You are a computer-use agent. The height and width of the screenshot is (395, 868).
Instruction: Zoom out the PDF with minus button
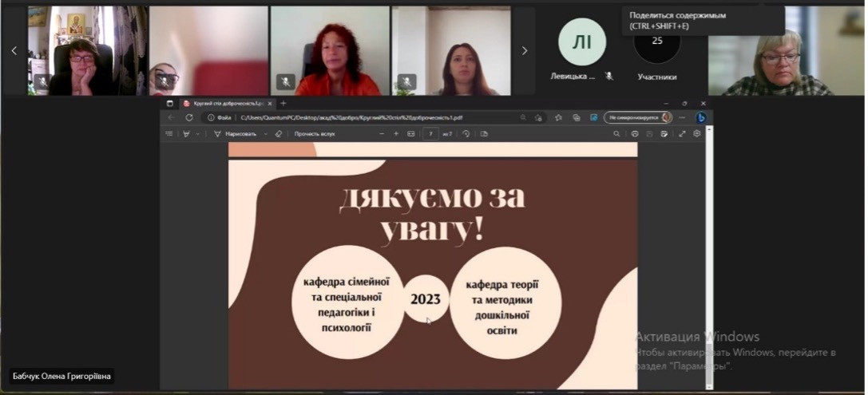pos(382,133)
